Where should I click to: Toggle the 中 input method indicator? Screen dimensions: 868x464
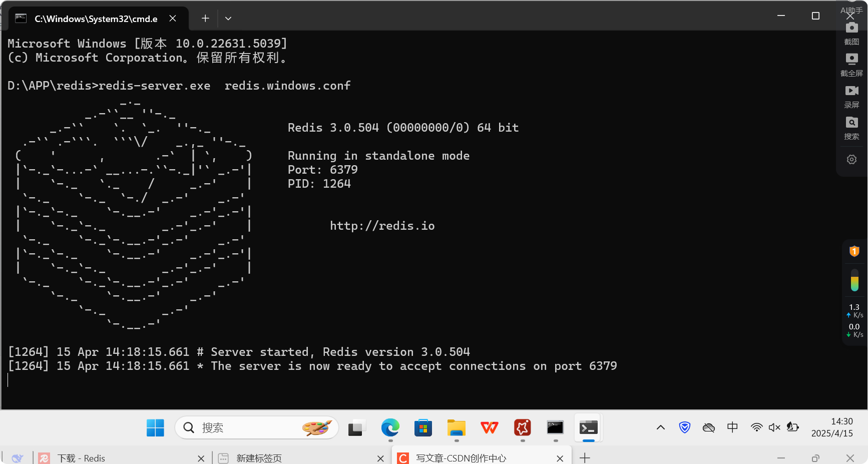point(732,427)
